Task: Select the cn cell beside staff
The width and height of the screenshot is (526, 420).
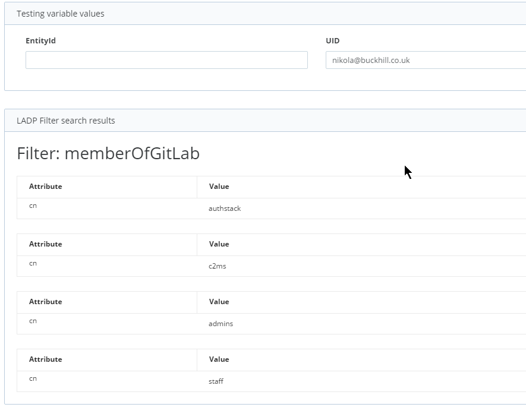Action: pyautogui.click(x=106, y=381)
